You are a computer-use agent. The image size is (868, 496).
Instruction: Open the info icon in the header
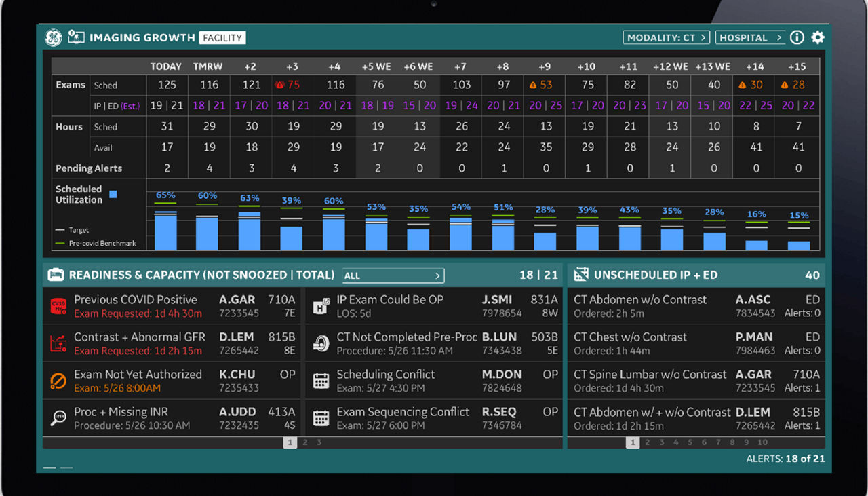pos(797,37)
